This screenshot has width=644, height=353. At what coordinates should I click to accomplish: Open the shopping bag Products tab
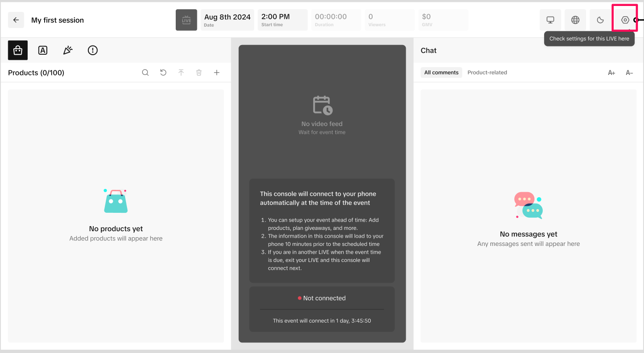coord(18,51)
